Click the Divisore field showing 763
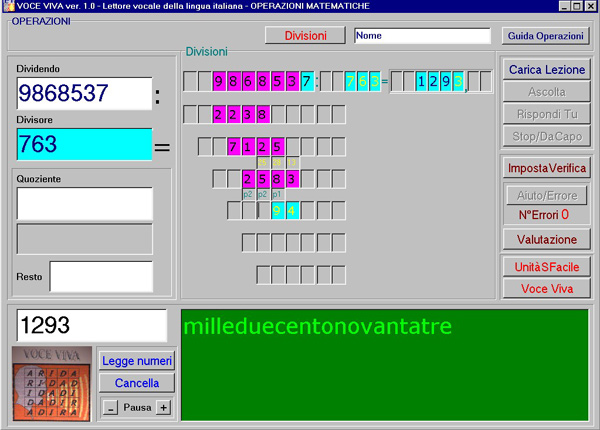This screenshot has width=600, height=430. 85,144
